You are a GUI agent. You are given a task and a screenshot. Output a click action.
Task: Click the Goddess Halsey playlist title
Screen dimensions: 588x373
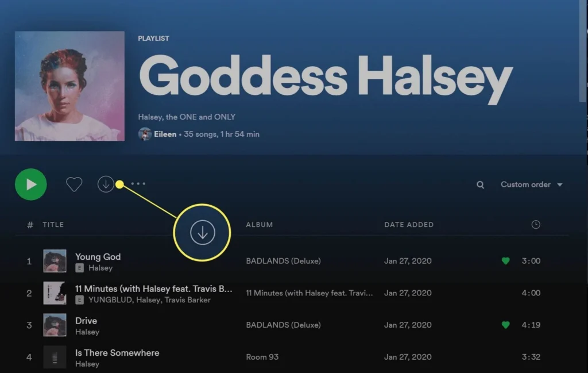(x=326, y=79)
